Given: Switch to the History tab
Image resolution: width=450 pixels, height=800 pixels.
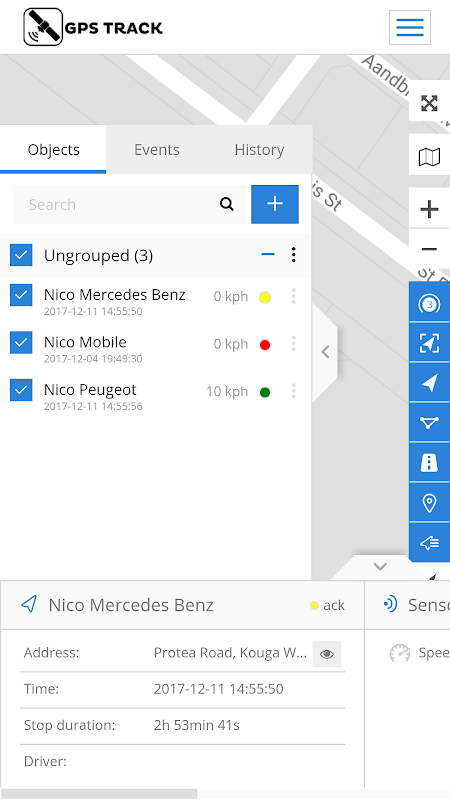Looking at the screenshot, I should point(259,149).
